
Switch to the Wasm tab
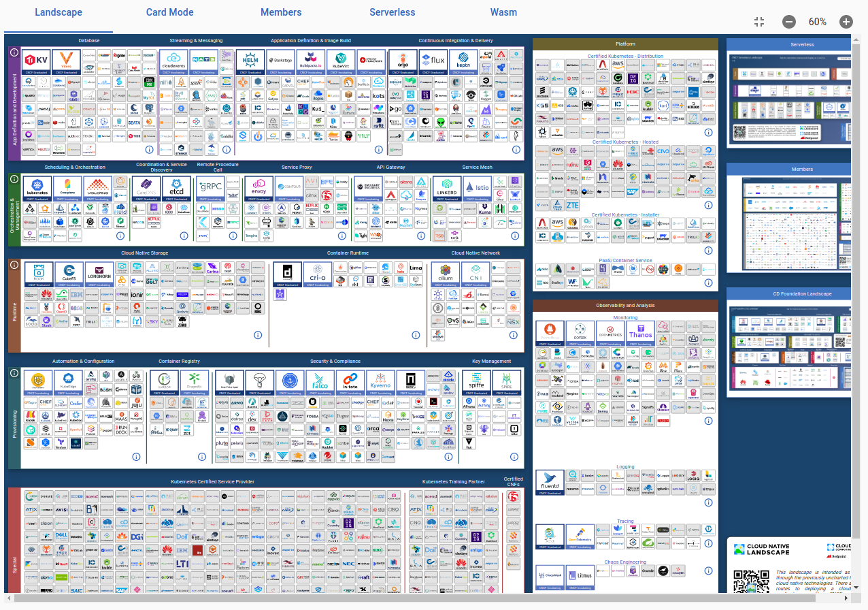tap(503, 12)
